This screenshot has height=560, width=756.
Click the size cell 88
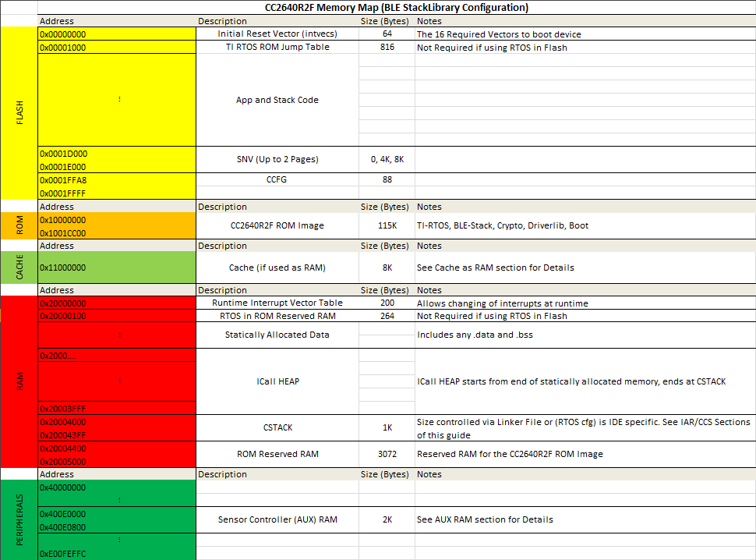387,179
